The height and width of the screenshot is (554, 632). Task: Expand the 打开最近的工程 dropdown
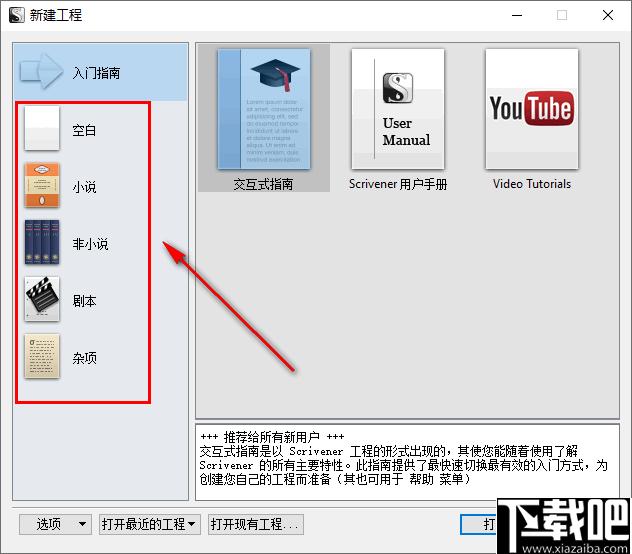click(x=150, y=524)
